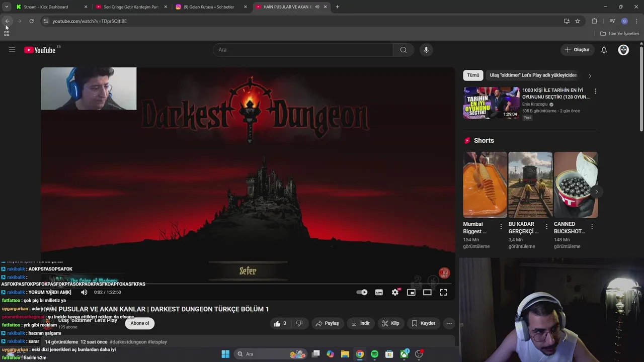The image size is (644, 362).
Task: Click the Oluştur create button
Action: click(577, 50)
